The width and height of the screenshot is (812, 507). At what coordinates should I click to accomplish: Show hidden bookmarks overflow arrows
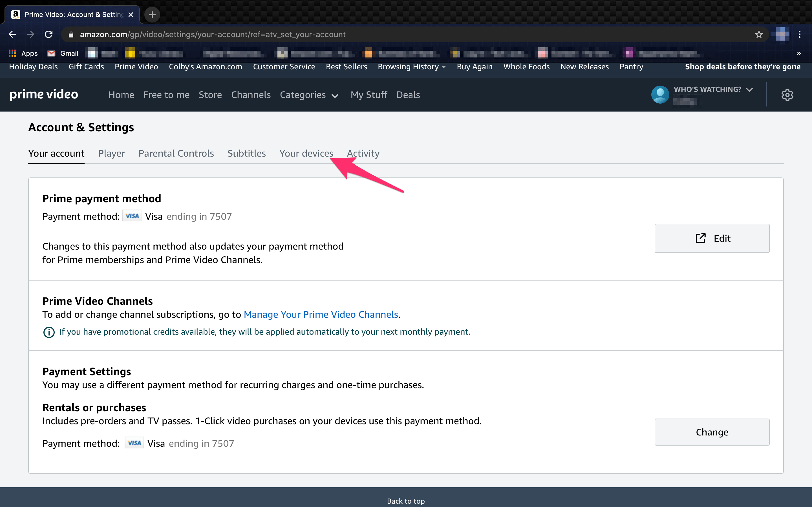[798, 53]
